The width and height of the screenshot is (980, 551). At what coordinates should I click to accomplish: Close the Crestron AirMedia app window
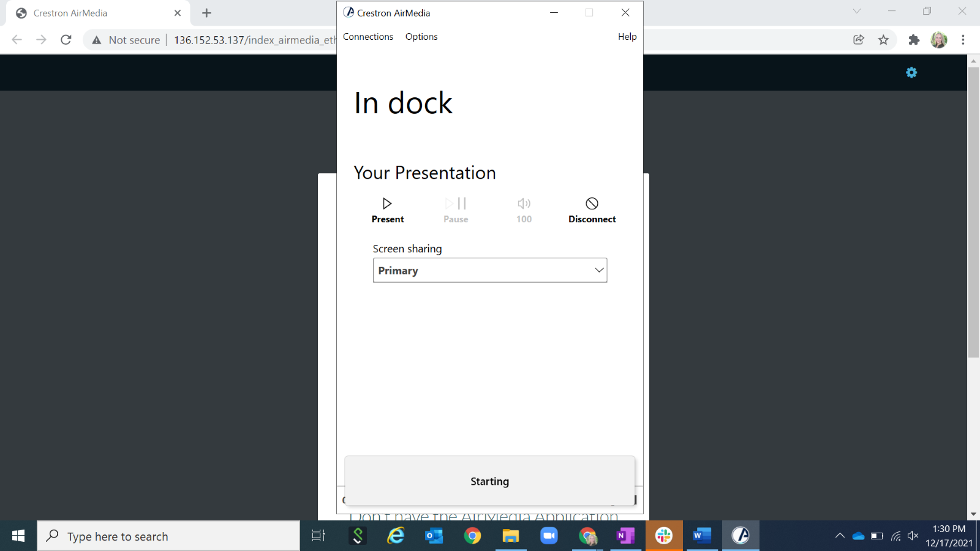625,12
